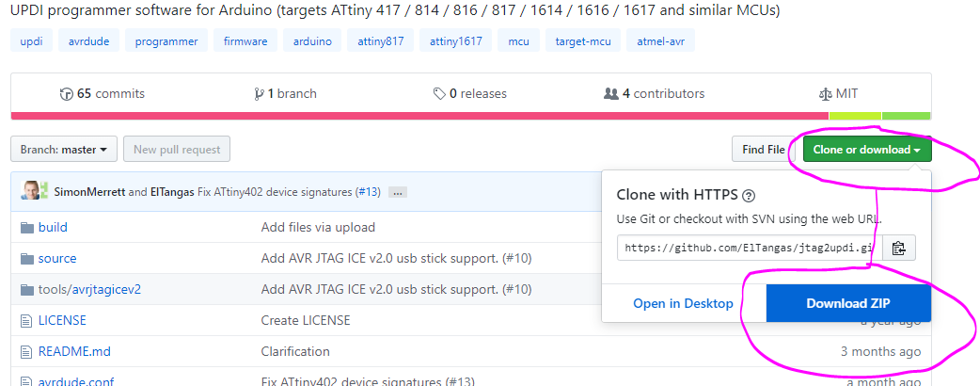This screenshot has width=980, height=386.
Task: Click the LICENSE file icon
Action: point(26,320)
